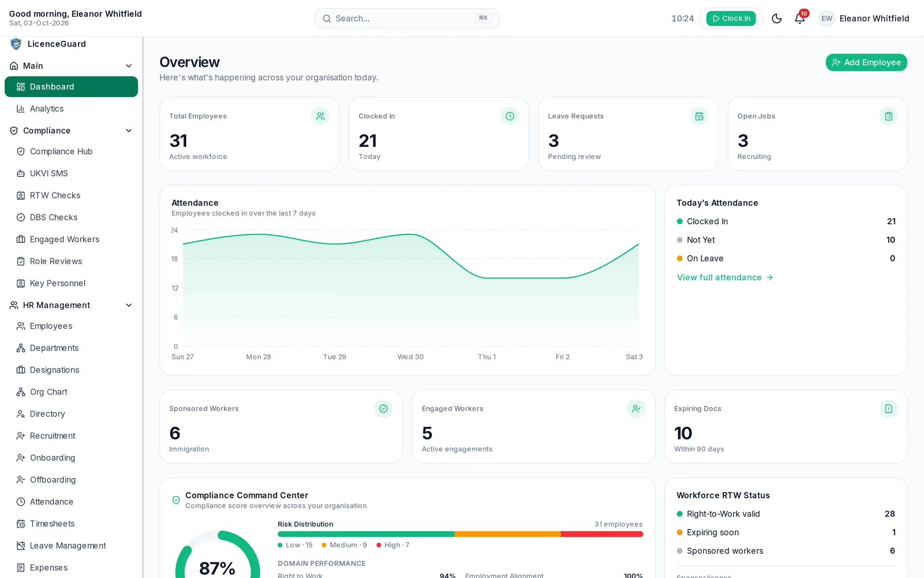Open Timesheets page

point(71,524)
